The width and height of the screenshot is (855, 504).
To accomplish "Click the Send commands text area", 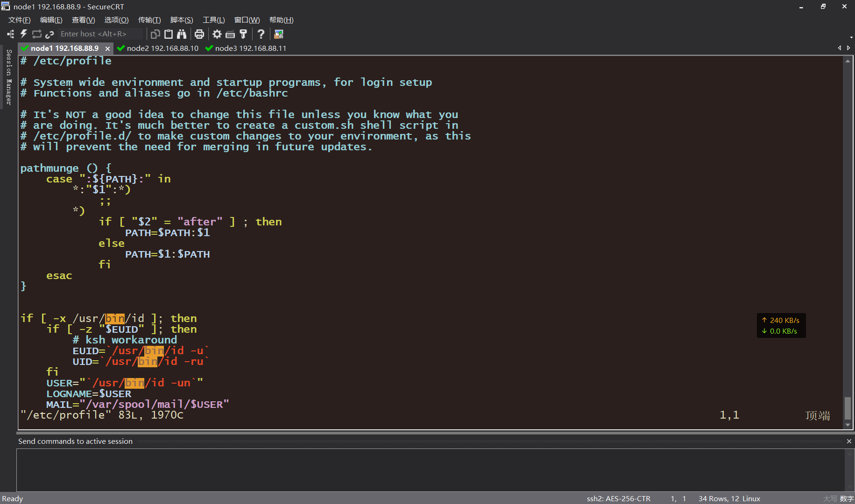I will (x=430, y=469).
